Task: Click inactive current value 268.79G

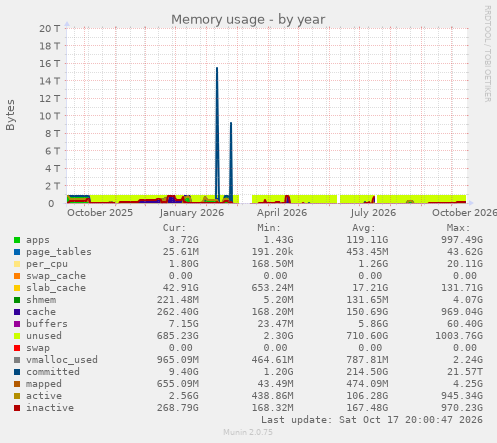Action: pos(178,408)
